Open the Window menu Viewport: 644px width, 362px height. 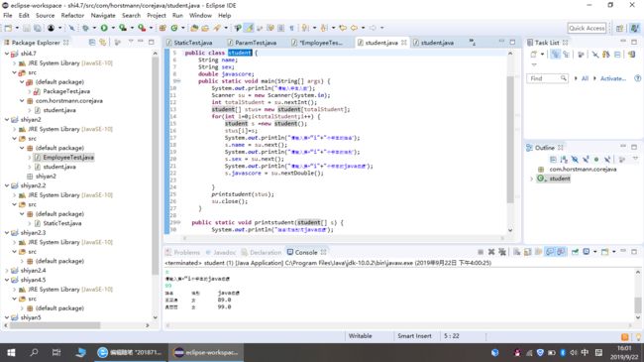[x=200, y=15]
